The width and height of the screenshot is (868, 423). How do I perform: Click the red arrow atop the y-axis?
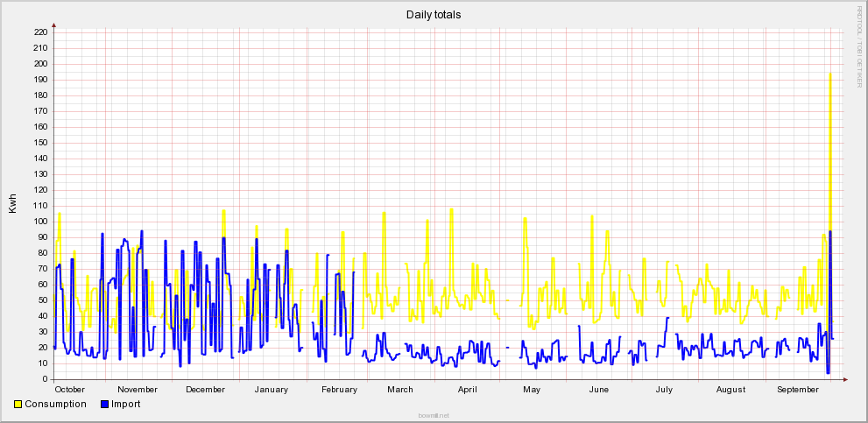point(54,25)
